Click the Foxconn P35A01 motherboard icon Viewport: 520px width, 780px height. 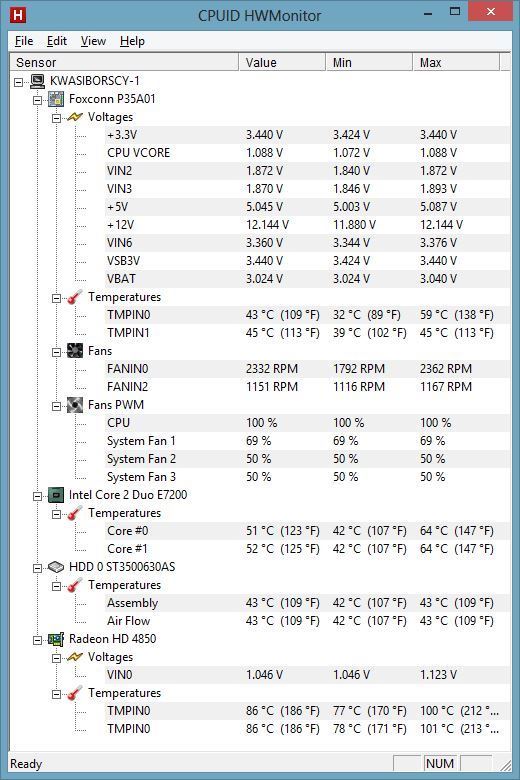(56, 98)
